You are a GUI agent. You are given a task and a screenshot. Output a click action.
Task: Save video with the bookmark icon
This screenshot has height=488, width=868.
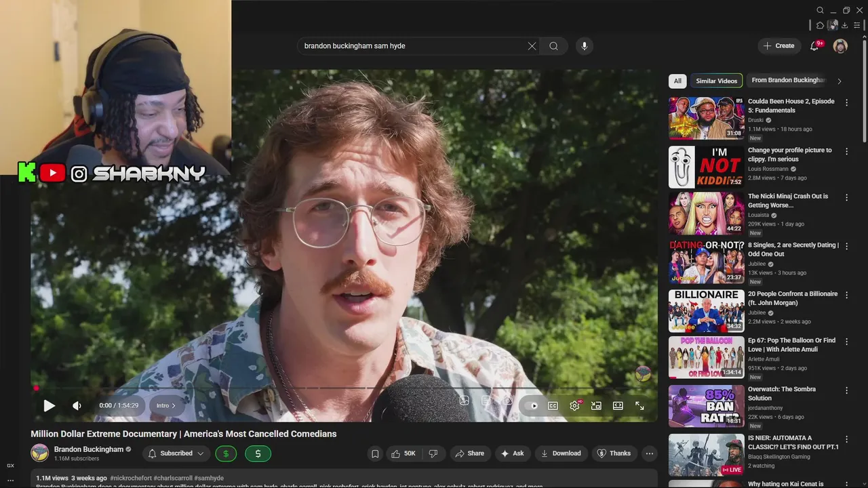coord(374,453)
